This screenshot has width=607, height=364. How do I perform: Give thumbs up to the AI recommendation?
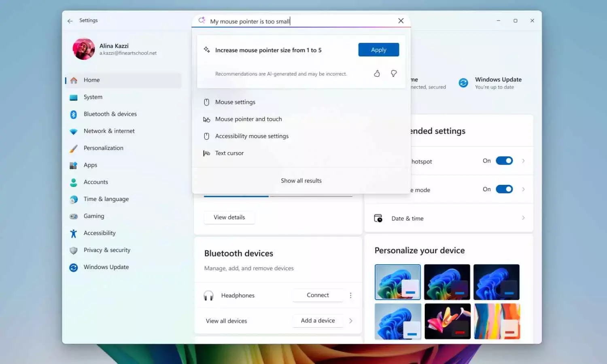click(x=377, y=74)
